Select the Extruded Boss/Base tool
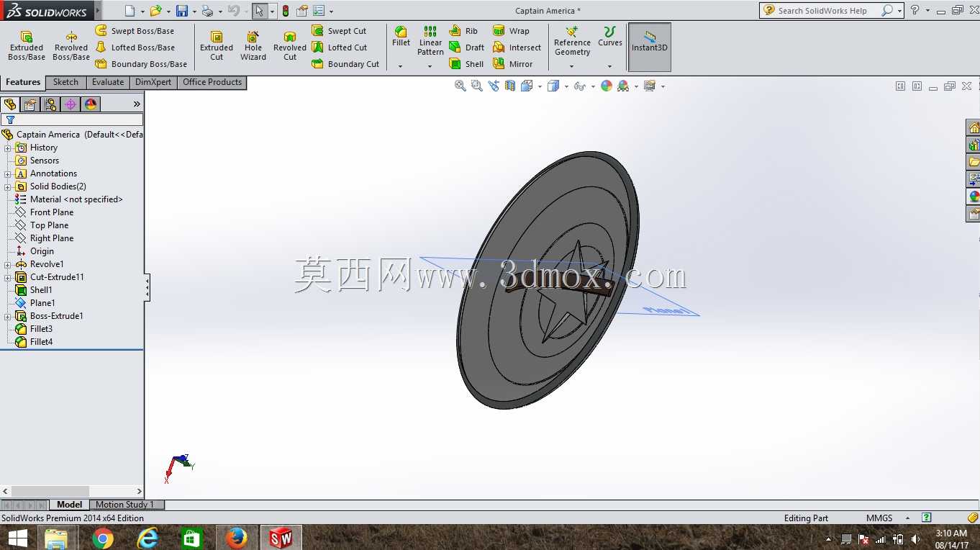 [x=27, y=46]
